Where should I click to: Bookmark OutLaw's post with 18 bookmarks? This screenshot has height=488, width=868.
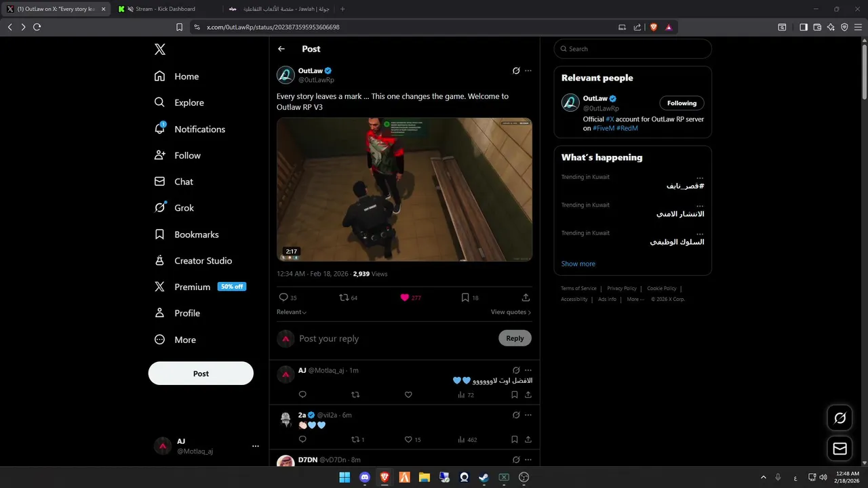[470, 298]
